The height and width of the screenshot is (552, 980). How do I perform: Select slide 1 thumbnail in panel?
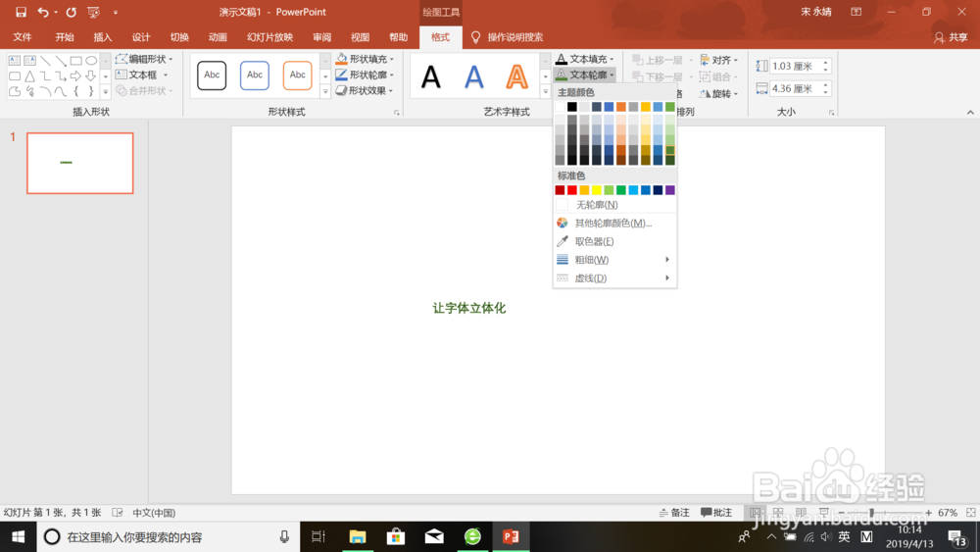tap(80, 163)
